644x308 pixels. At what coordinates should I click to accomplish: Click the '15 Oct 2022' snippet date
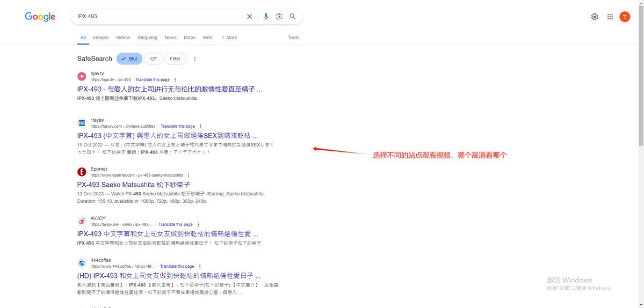coord(89,145)
